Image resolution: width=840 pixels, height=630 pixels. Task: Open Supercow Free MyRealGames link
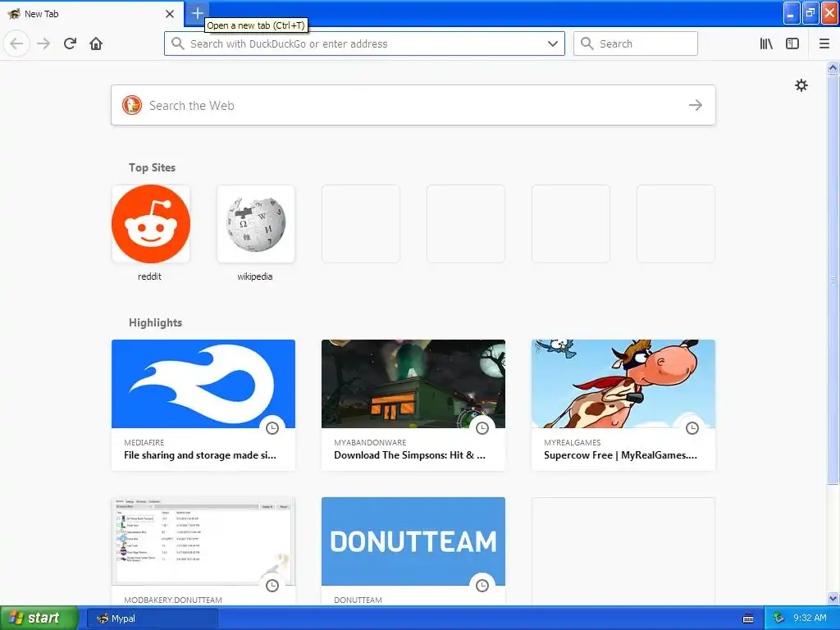[x=620, y=454]
